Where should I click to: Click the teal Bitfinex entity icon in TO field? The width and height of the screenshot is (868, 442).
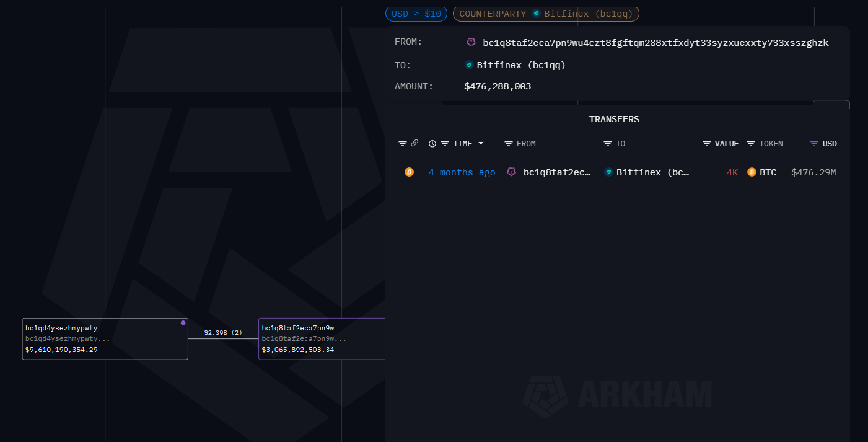pyautogui.click(x=468, y=64)
